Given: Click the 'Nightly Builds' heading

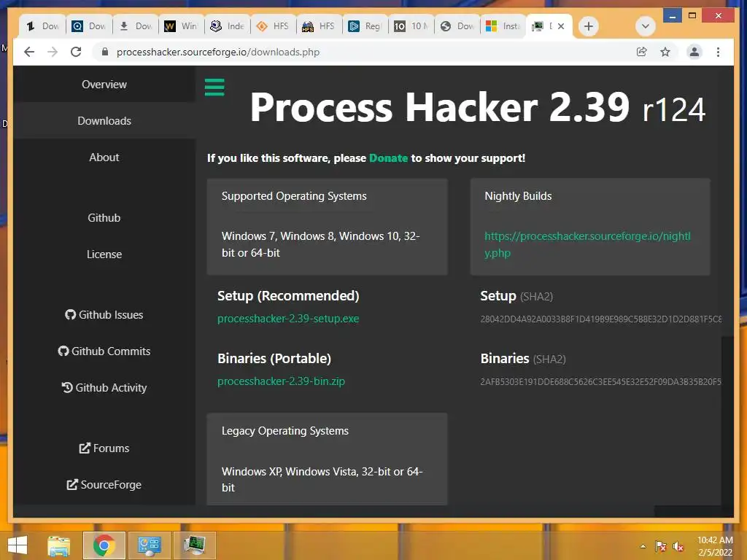Looking at the screenshot, I should pyautogui.click(x=518, y=196).
